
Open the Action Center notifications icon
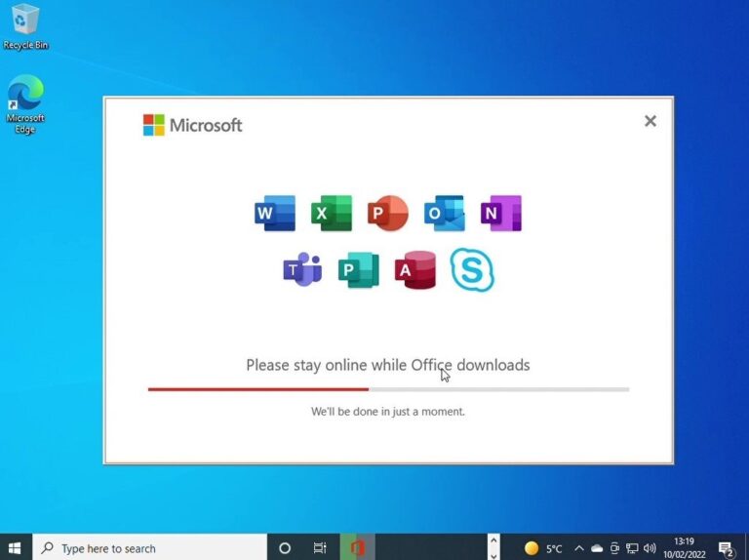click(726, 549)
